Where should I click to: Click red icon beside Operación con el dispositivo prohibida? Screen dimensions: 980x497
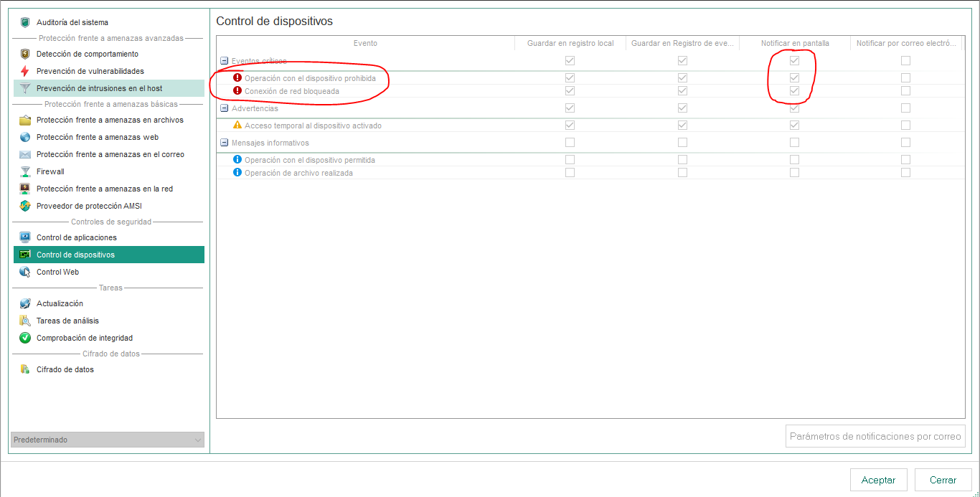(x=237, y=77)
